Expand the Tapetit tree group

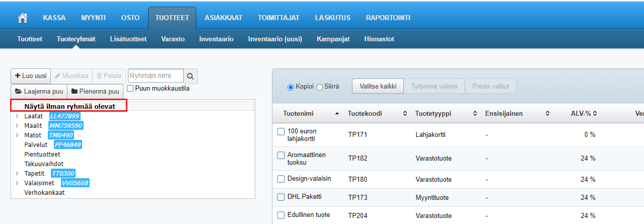click(x=18, y=173)
